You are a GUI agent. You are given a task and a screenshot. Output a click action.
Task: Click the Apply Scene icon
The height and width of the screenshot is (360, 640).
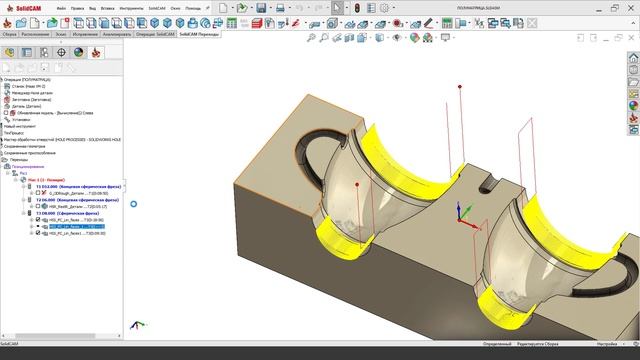427,38
